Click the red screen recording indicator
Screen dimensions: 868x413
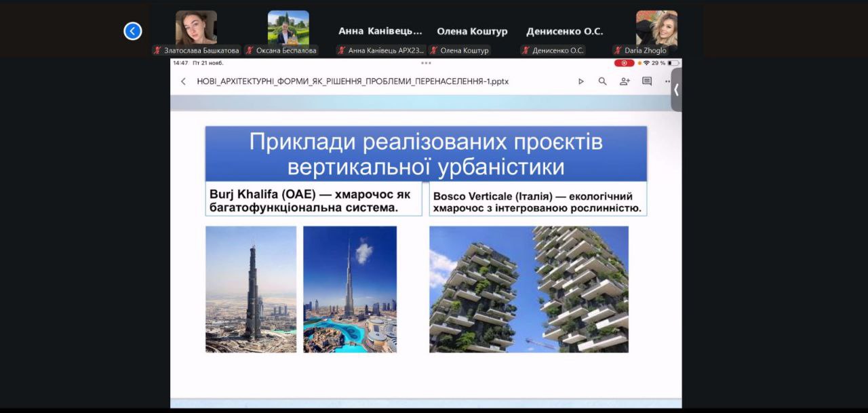click(x=624, y=63)
